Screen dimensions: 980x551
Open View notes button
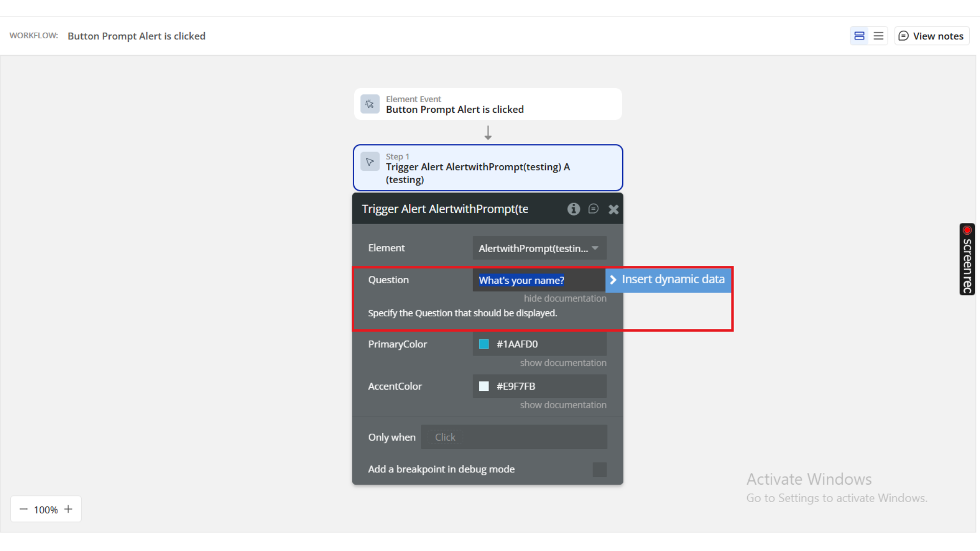(932, 36)
